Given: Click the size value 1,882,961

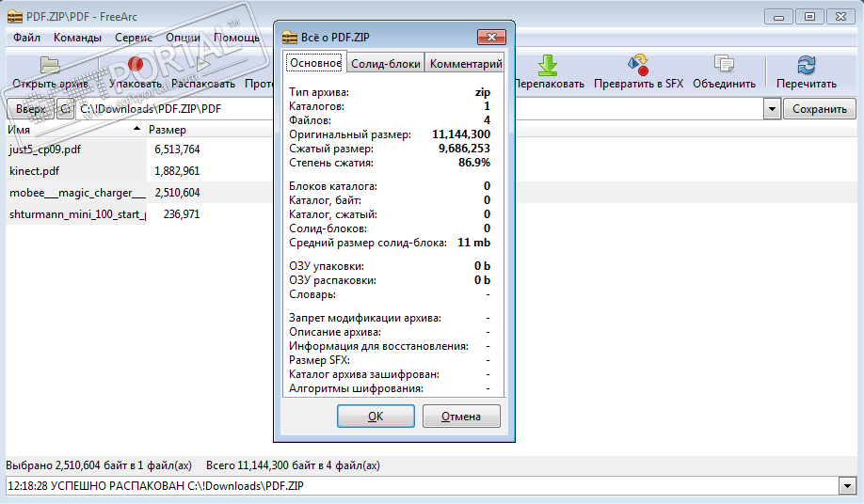Looking at the screenshot, I should tap(177, 171).
